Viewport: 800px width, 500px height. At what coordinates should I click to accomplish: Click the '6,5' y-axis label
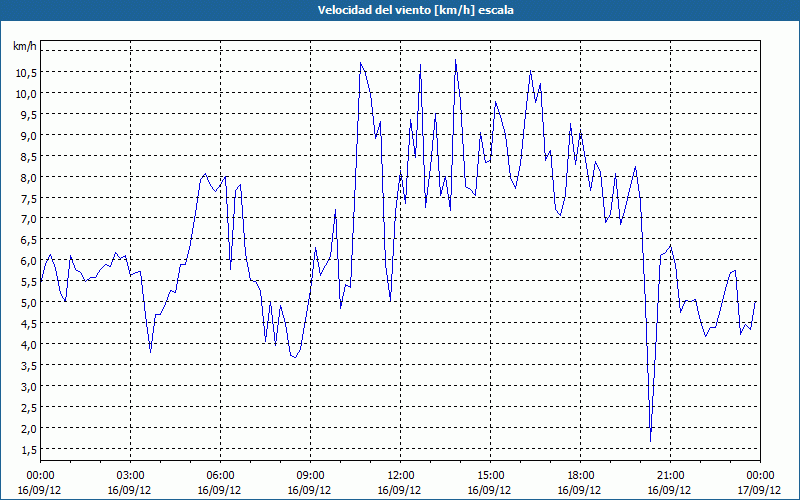pos(29,240)
